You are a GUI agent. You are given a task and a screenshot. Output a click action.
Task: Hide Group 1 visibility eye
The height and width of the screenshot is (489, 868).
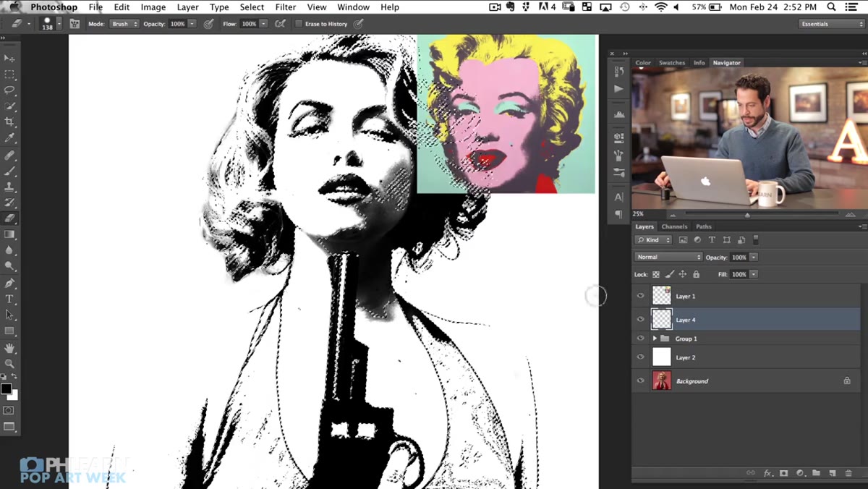640,339
